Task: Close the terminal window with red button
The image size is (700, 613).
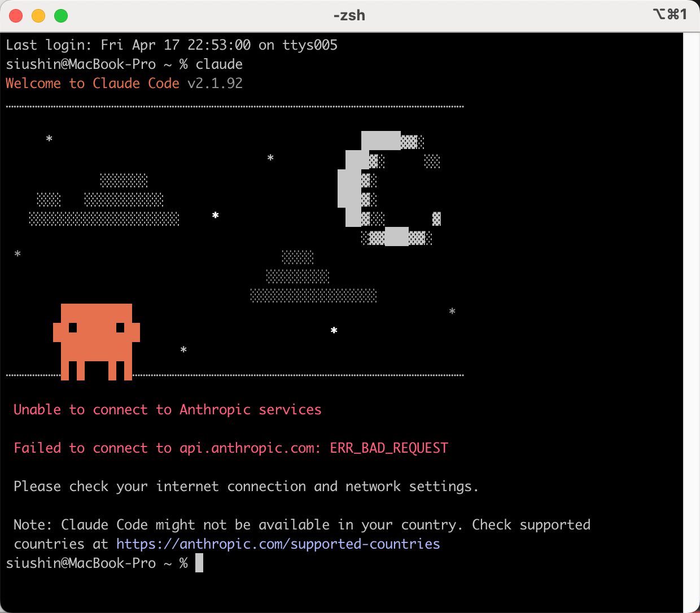Action: point(16,16)
